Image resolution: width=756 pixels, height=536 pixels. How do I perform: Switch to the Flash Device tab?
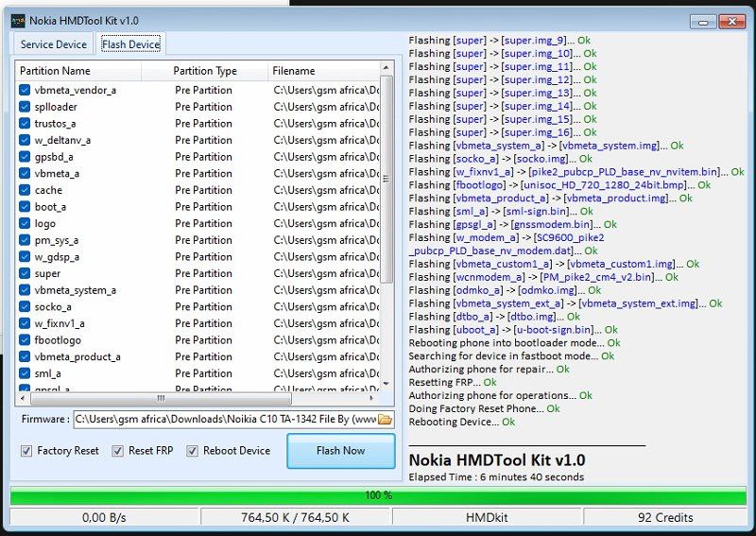click(130, 44)
